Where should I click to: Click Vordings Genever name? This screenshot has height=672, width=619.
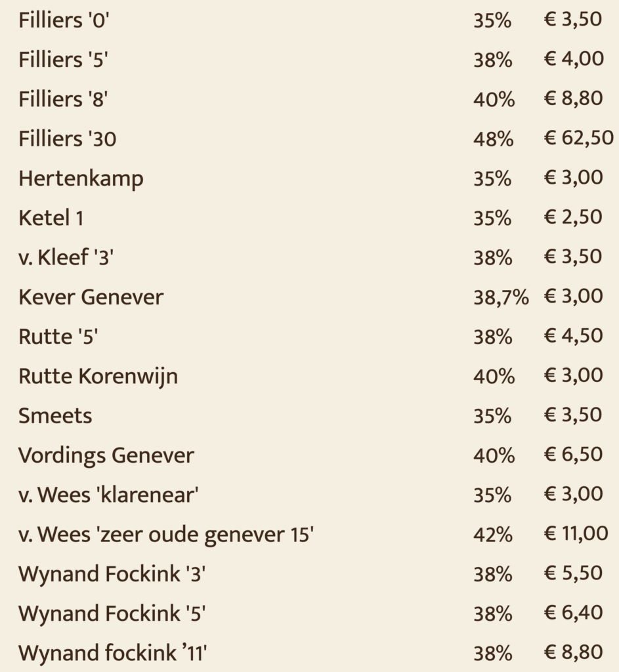106,455
